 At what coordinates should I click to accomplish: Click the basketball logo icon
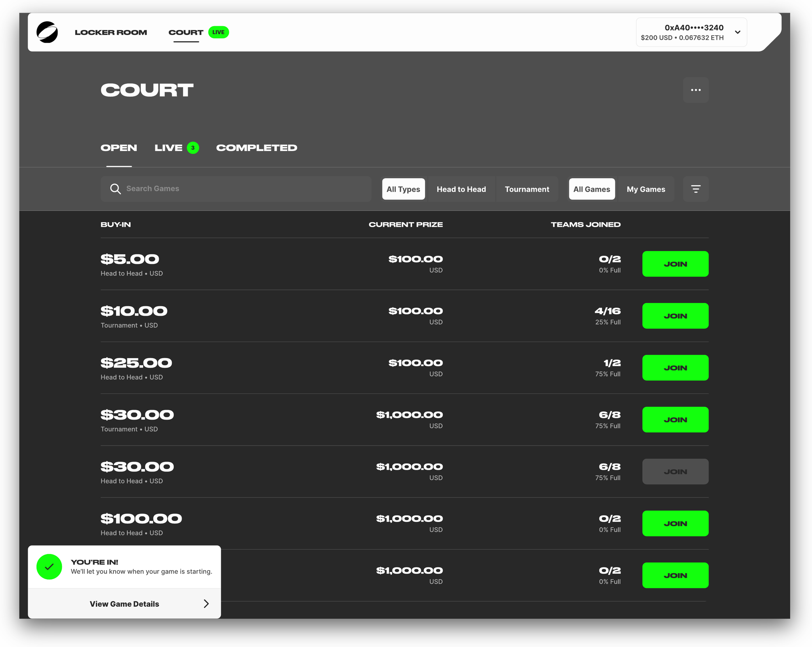click(x=47, y=32)
